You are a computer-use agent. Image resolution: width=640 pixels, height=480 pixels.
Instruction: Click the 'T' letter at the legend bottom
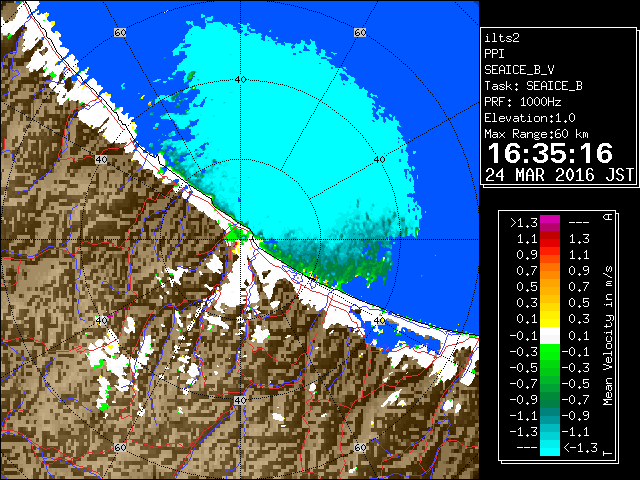click(x=608, y=453)
